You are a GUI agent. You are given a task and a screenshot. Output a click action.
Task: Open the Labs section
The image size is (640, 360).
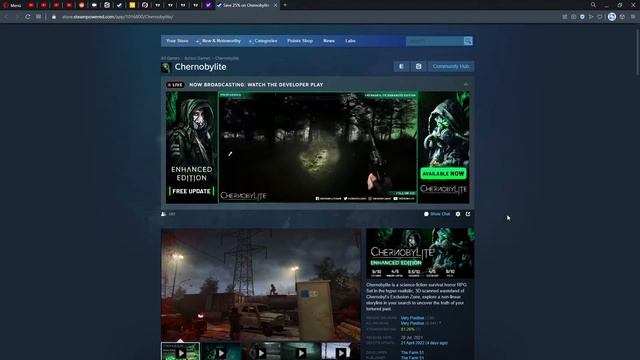[350, 41]
